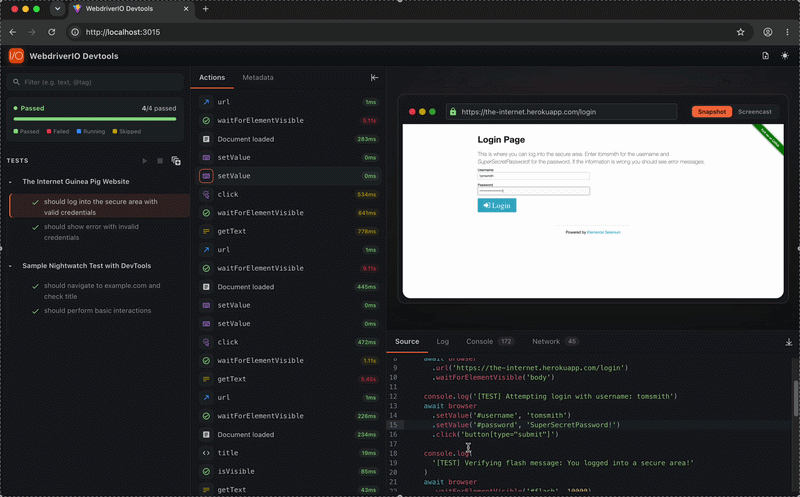Screen dimensions: 800x497
Task: Click the 641ms waitForElementVisible check icon
Action: tap(206, 213)
